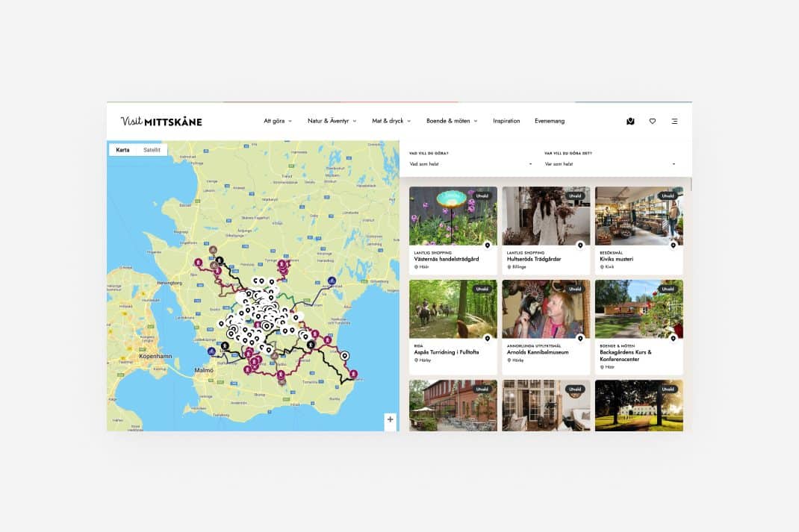Select white ringed marker near southeast coast
The image size is (799, 532).
pyautogui.click(x=345, y=356)
